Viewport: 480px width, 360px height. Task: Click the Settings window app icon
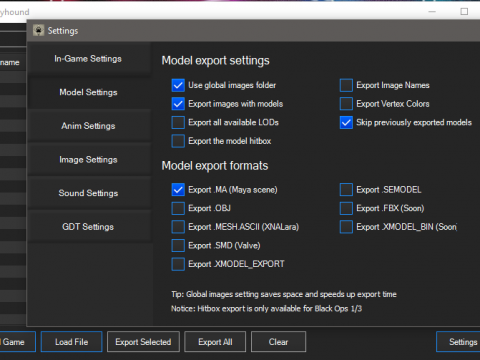pyautogui.click(x=39, y=30)
